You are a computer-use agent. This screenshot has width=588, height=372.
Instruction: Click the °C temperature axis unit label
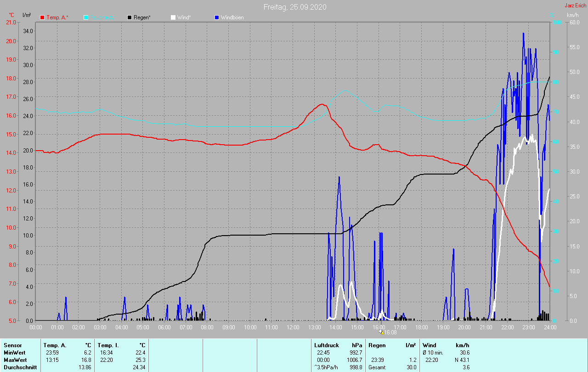tap(11, 15)
